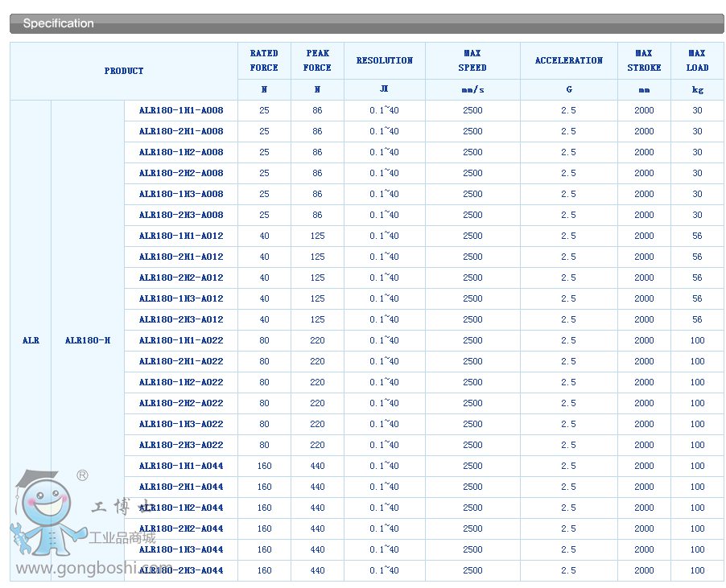The width and height of the screenshot is (726, 588).
Task: Select the PRODUCT column header
Action: pos(124,71)
